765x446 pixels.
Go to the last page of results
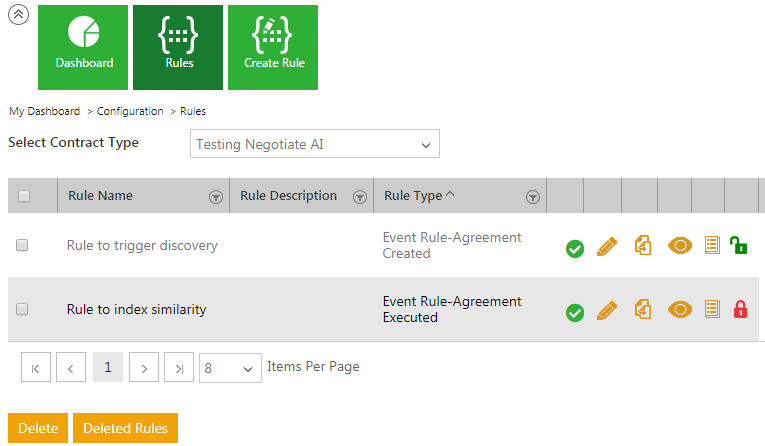(x=179, y=368)
